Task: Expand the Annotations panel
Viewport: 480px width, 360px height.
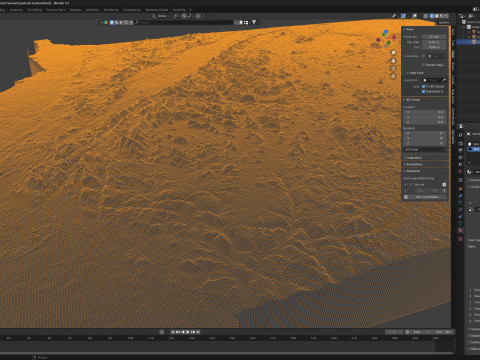Action: point(414,164)
